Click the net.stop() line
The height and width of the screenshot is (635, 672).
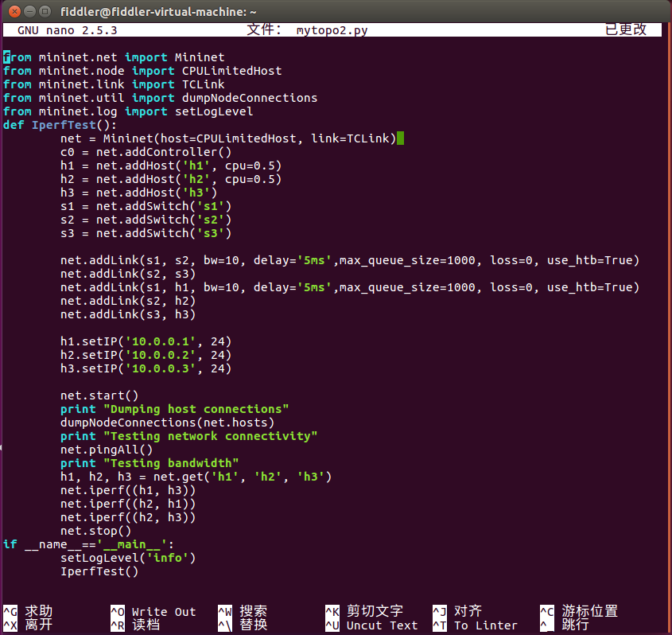[x=95, y=532]
